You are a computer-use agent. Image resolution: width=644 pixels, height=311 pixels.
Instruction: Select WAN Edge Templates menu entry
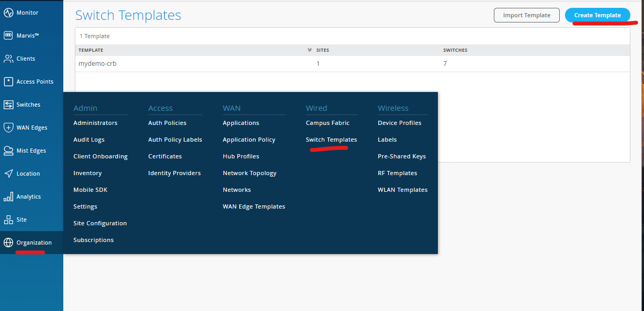point(254,206)
